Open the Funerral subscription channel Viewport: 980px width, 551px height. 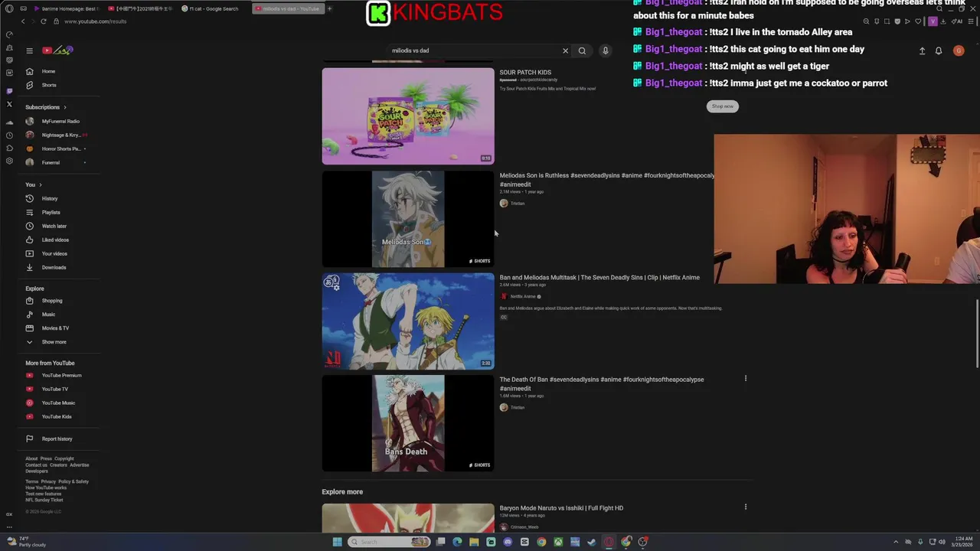click(51, 162)
